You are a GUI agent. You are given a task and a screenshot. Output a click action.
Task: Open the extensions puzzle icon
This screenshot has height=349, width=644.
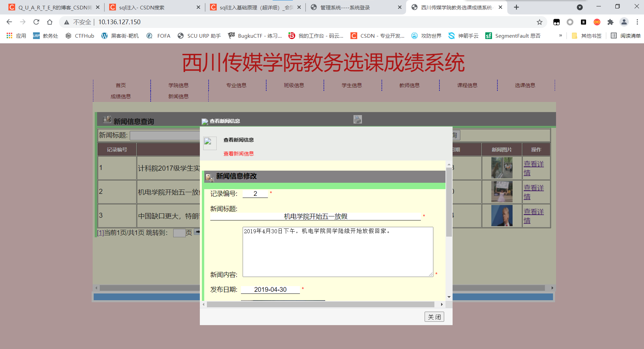coord(610,22)
